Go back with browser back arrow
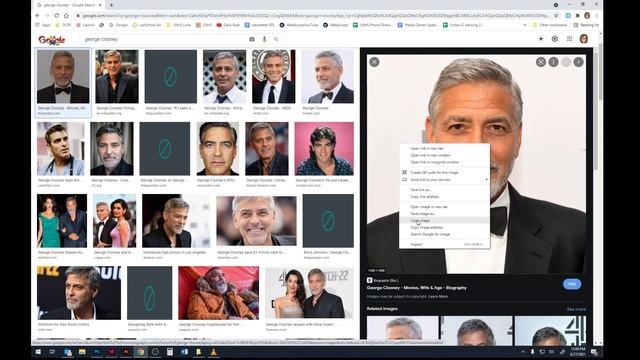This screenshot has height=360, width=640. (38, 16)
